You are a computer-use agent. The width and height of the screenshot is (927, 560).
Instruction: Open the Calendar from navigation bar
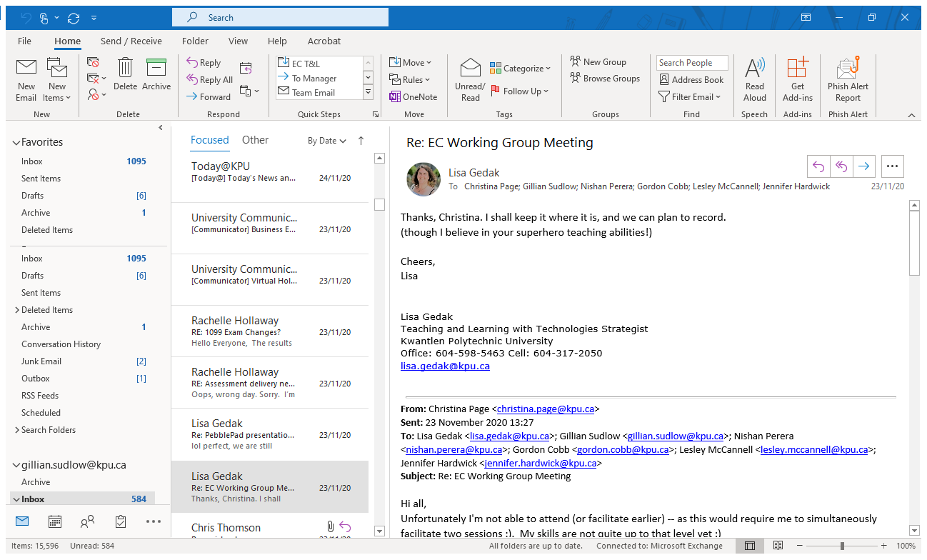pyautogui.click(x=55, y=522)
